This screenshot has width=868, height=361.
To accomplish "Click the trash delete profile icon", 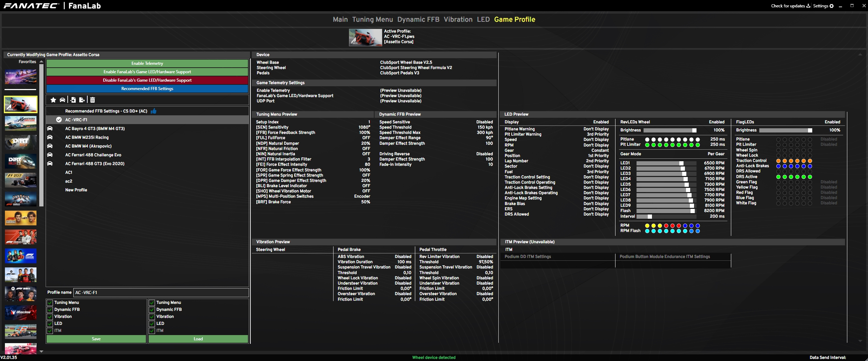I will 93,100.
